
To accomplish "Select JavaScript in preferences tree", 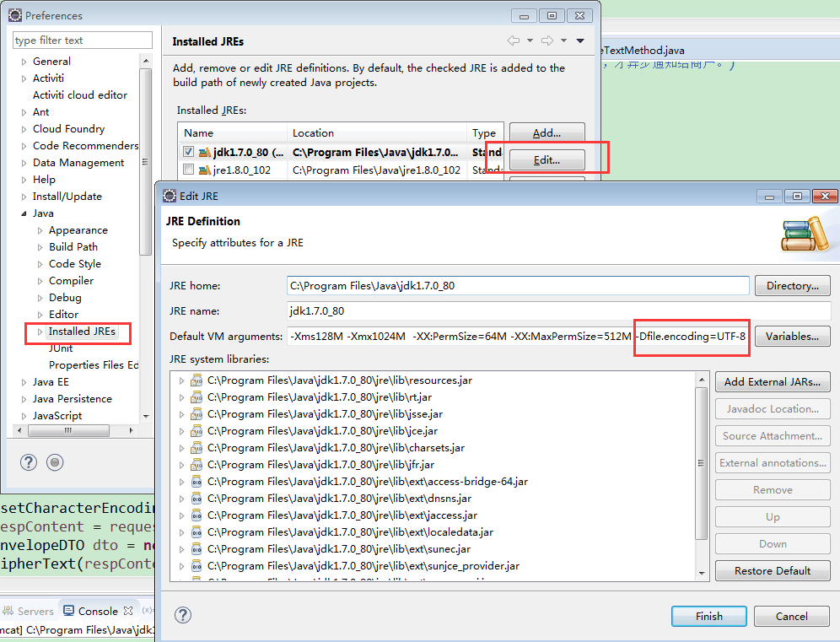I will [x=57, y=416].
